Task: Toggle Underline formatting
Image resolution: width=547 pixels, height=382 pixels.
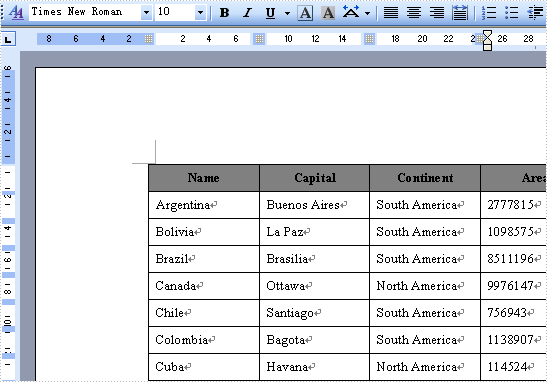Action: [x=270, y=13]
